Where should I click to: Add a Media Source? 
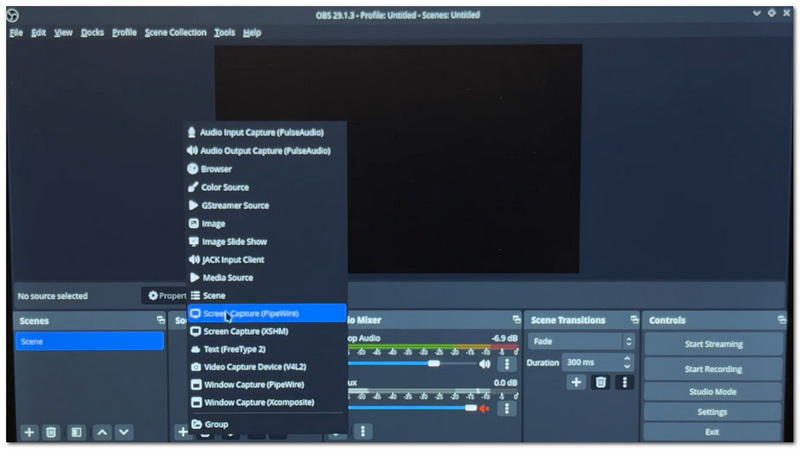pos(266,278)
